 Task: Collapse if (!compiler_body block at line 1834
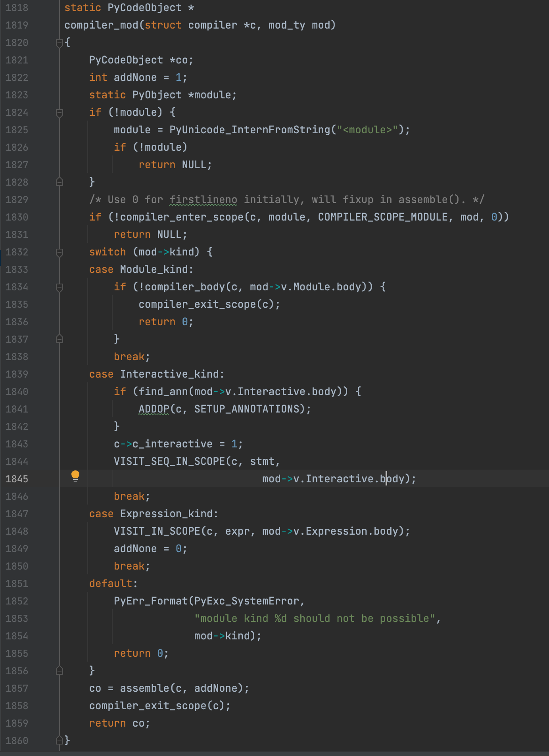(x=60, y=288)
